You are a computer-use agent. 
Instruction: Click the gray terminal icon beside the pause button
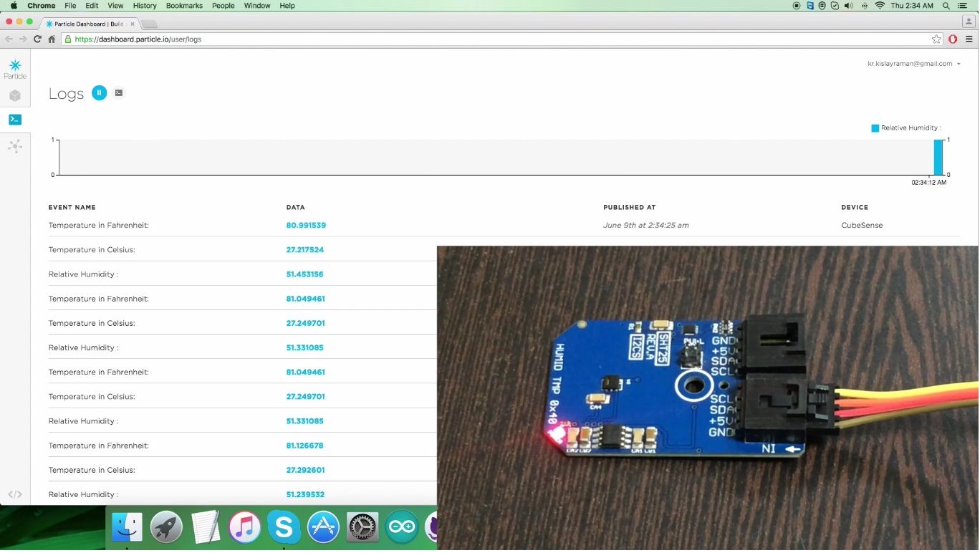click(118, 92)
